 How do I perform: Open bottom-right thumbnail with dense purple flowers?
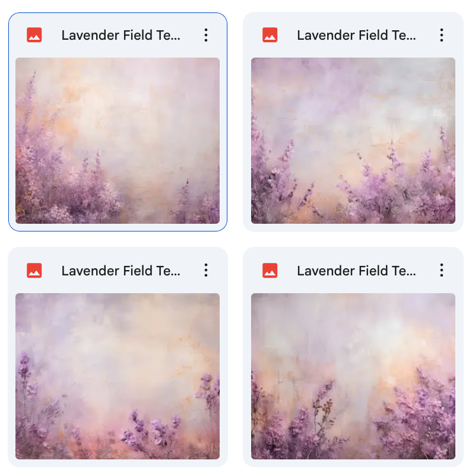coord(353,376)
